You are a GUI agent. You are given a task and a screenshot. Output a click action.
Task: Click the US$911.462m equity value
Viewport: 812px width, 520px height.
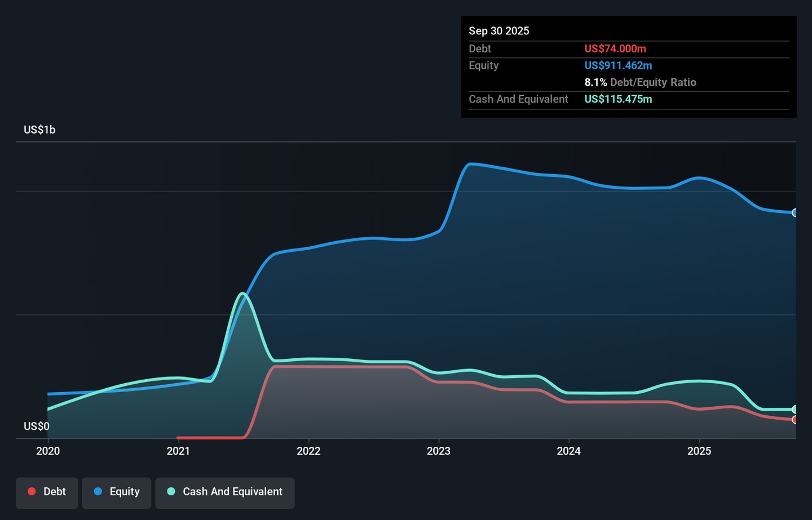click(618, 65)
